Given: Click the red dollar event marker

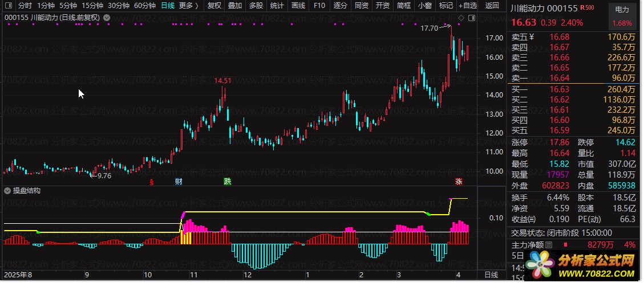Looking at the screenshot, I should point(152,182).
